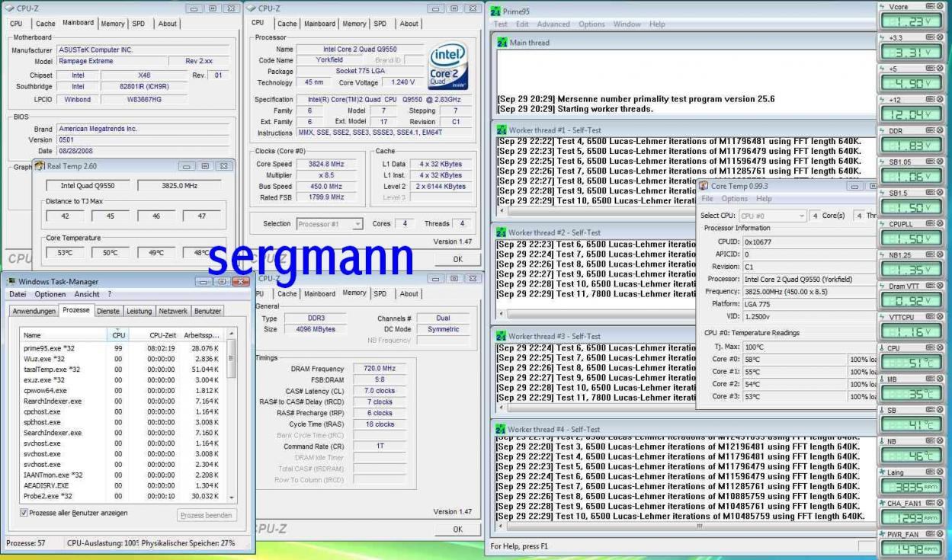Click Task-Manager process list vertical scrollbar
Viewport: 952px width, 560px height.
point(232,415)
